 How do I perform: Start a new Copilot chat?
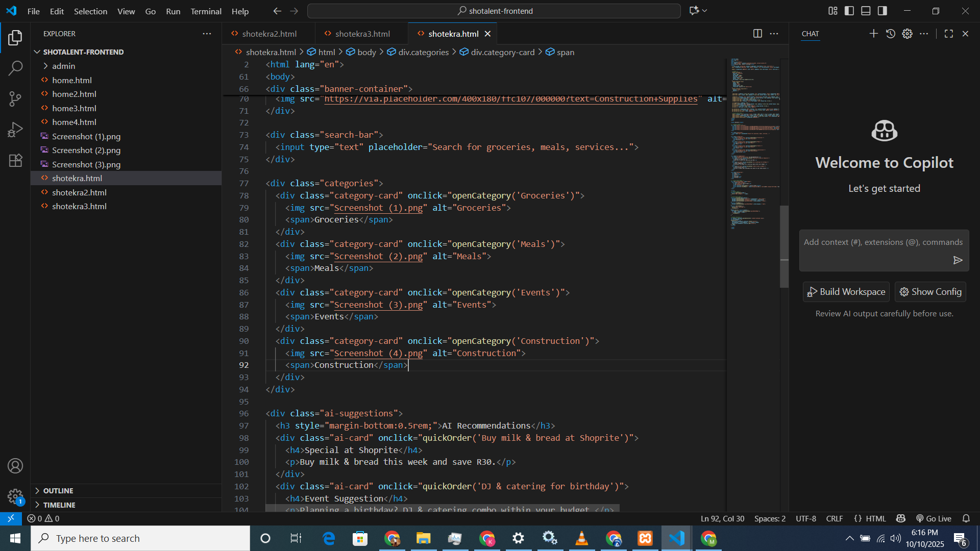[873, 34]
